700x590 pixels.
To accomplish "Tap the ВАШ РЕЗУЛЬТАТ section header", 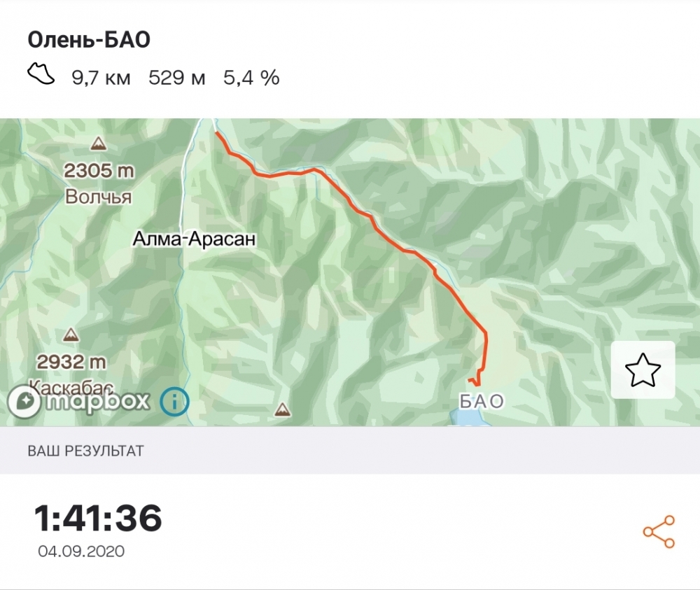I will [x=85, y=450].
